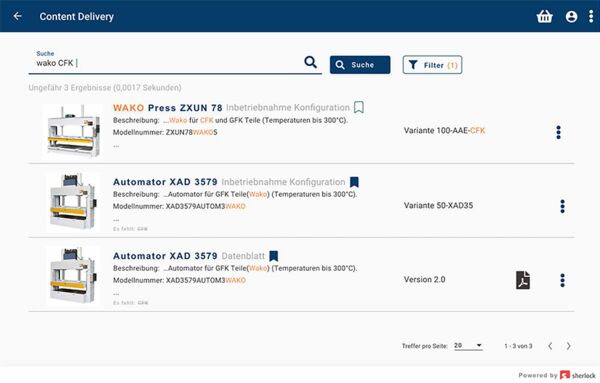Go back with the header arrow
This screenshot has width=600, height=383.
pos(17,16)
